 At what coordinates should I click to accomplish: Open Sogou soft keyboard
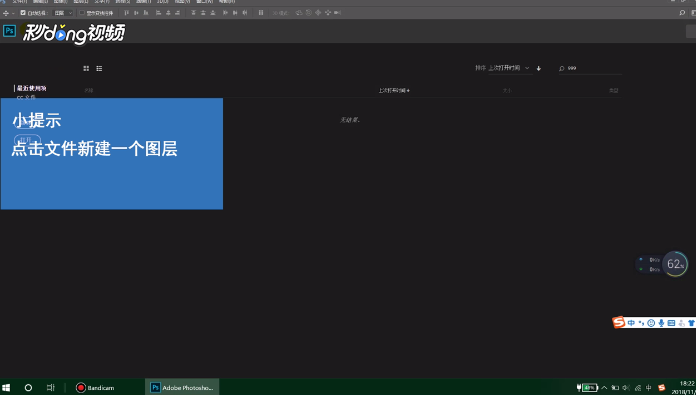point(671,323)
